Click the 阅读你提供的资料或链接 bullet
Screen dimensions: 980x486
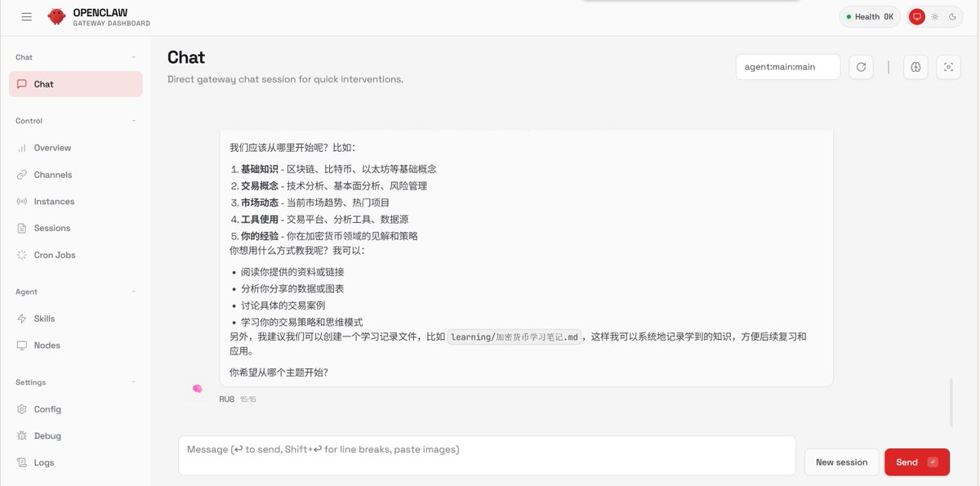tap(292, 272)
